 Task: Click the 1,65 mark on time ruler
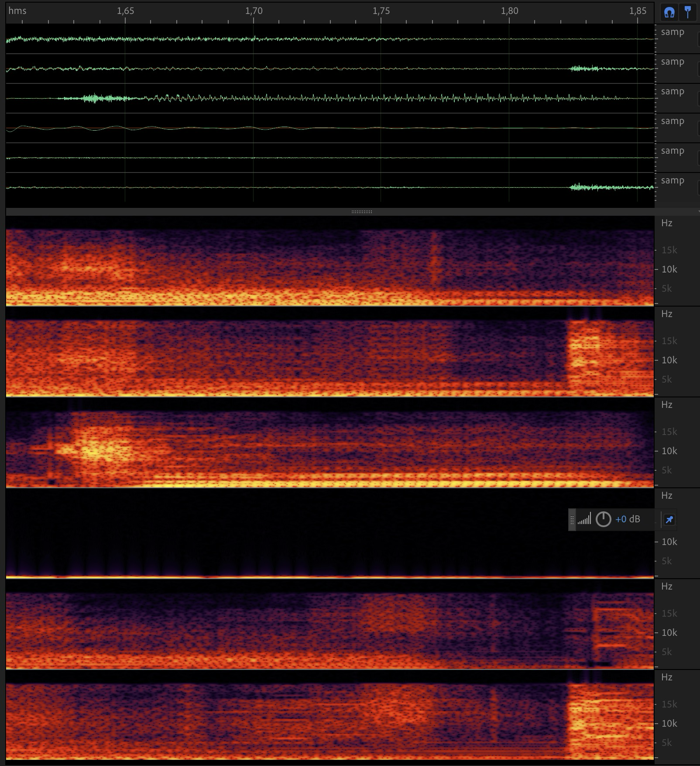coord(125,11)
